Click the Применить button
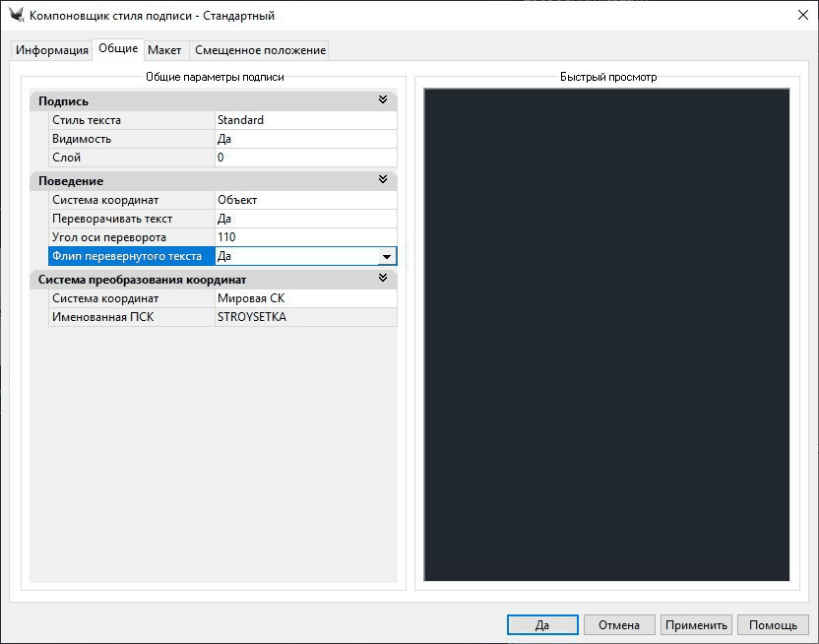The width and height of the screenshot is (819, 644). 696,625
